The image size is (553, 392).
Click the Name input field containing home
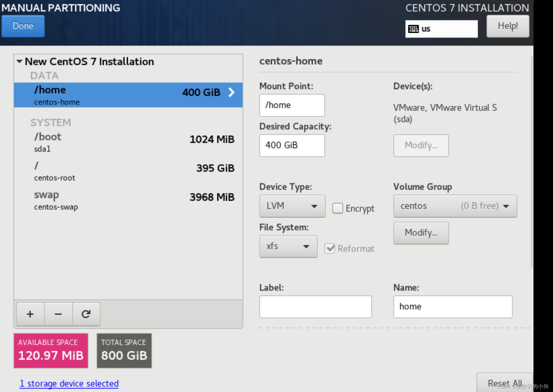(x=453, y=306)
